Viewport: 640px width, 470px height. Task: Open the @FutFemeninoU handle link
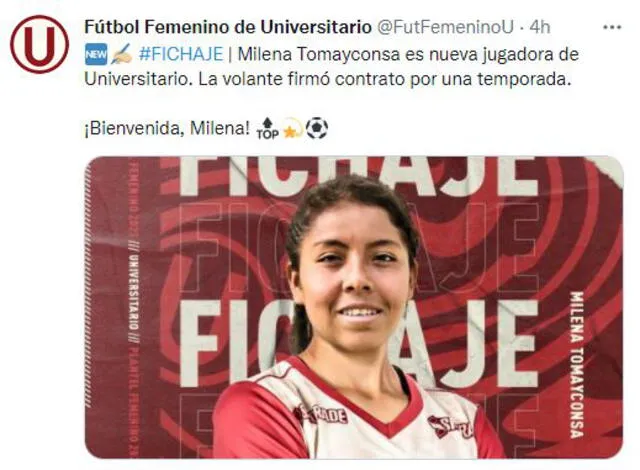[x=444, y=27]
